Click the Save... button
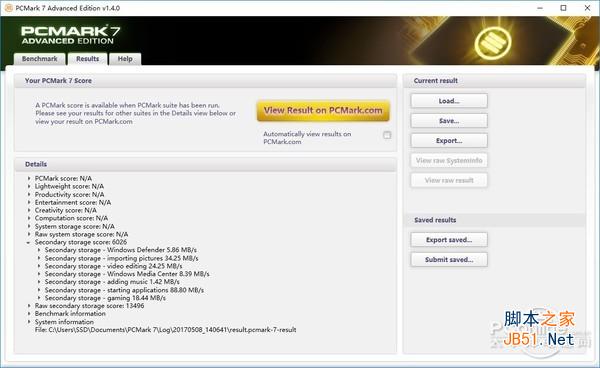600x368 pixels. coord(449,121)
